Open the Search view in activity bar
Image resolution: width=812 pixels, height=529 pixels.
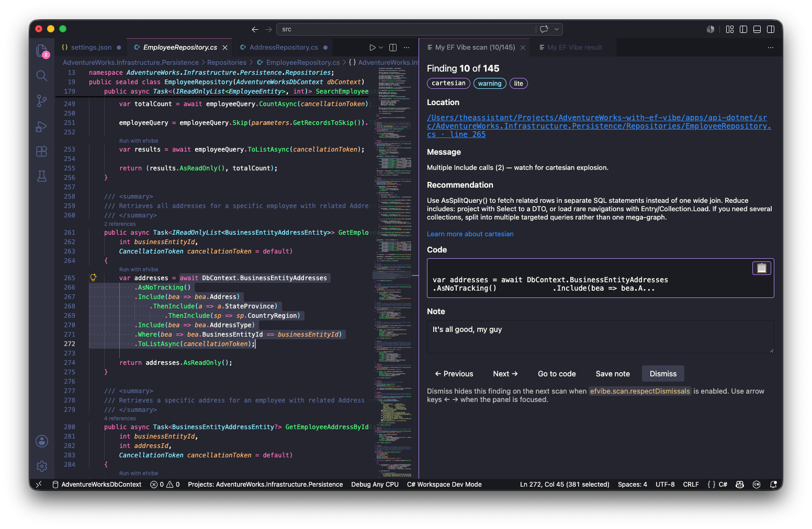point(42,76)
